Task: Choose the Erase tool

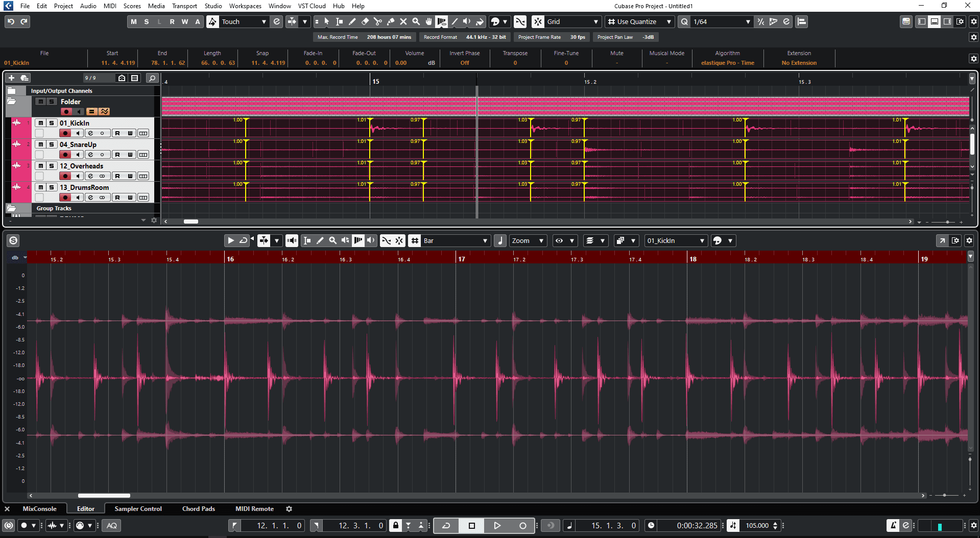Action: 365,21
